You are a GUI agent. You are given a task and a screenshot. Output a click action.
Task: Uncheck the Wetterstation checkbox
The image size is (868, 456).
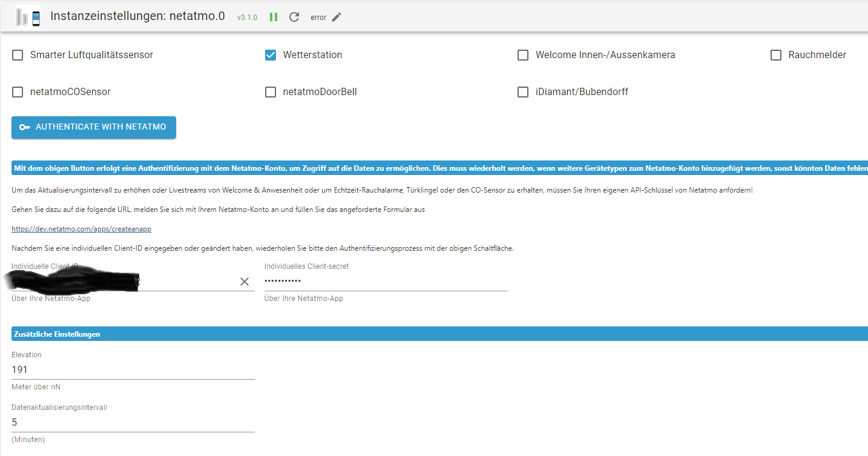pyautogui.click(x=271, y=55)
